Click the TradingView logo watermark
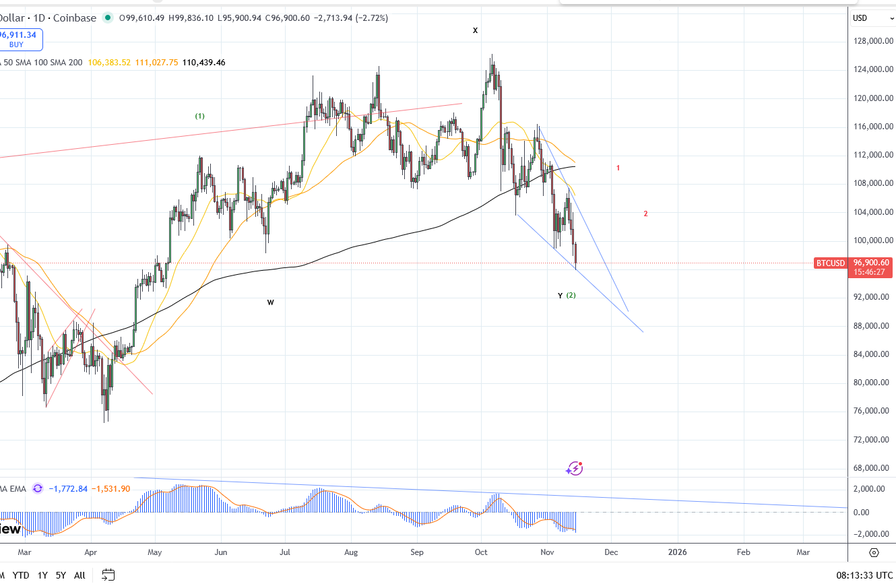The width and height of the screenshot is (896, 588). [10, 529]
